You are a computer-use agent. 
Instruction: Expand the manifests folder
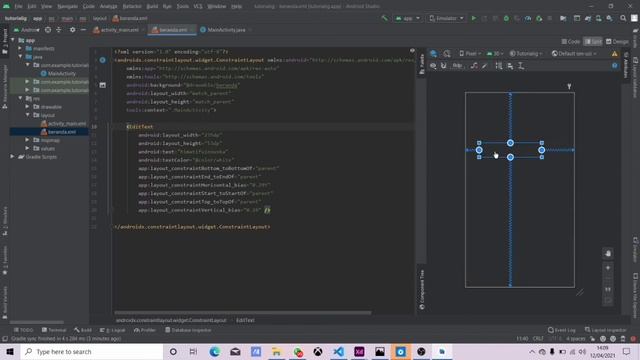coord(20,48)
